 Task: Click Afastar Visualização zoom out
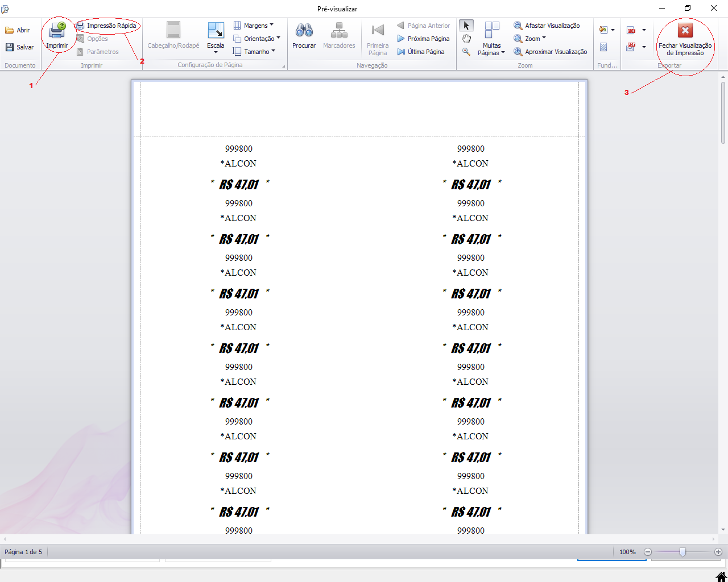547,26
